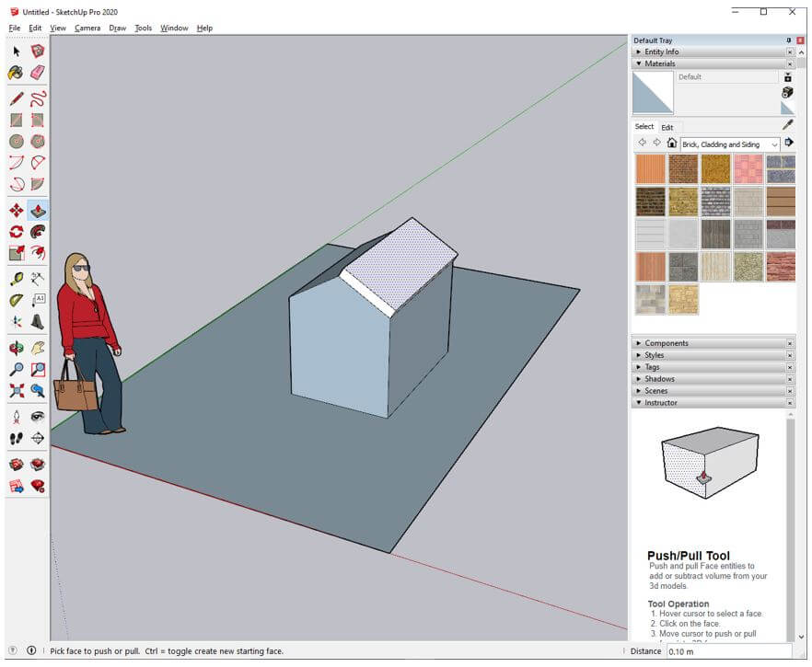The width and height of the screenshot is (812, 667).
Task: Return to Previous camera view
Action: pos(37,390)
